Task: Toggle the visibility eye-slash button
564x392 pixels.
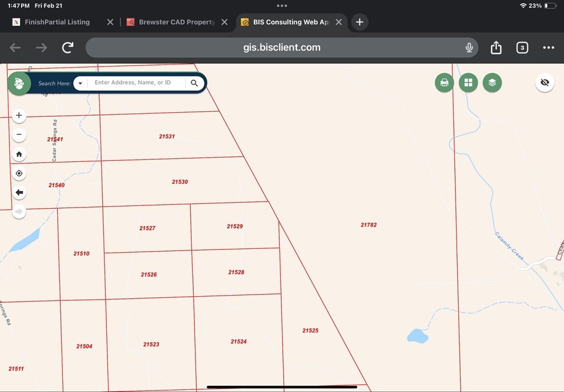Action: pos(545,83)
